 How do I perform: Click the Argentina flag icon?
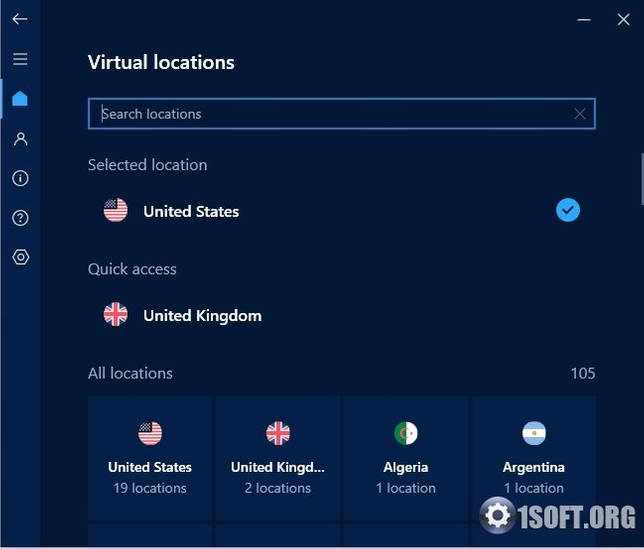coord(534,433)
